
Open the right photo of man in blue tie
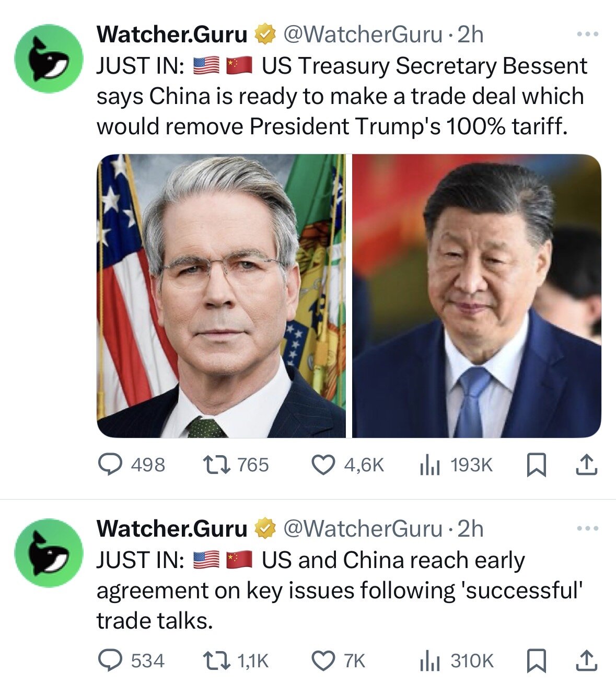476,296
